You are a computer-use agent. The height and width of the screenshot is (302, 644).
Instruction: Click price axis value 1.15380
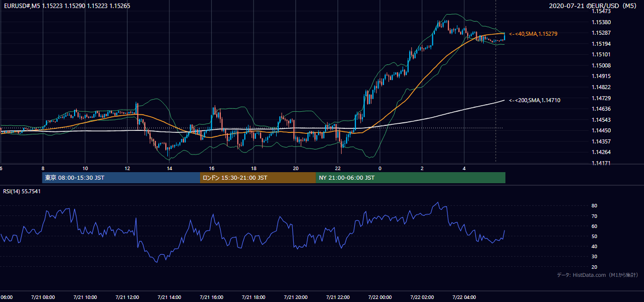point(601,22)
